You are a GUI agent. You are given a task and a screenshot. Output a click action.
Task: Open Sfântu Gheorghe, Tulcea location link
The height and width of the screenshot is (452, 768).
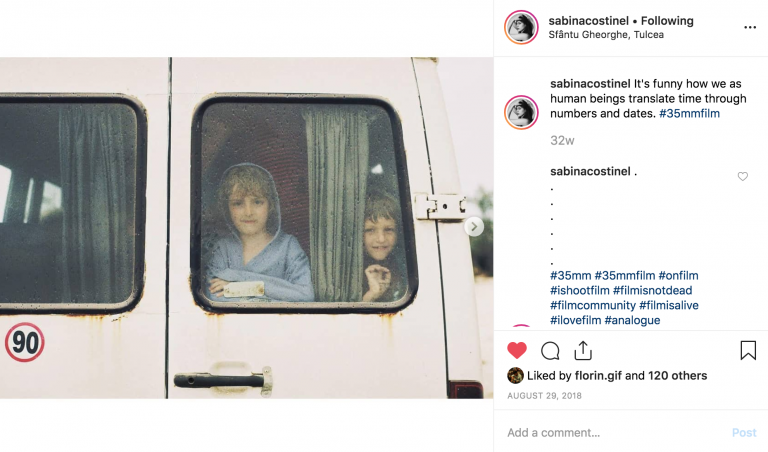tap(606, 35)
